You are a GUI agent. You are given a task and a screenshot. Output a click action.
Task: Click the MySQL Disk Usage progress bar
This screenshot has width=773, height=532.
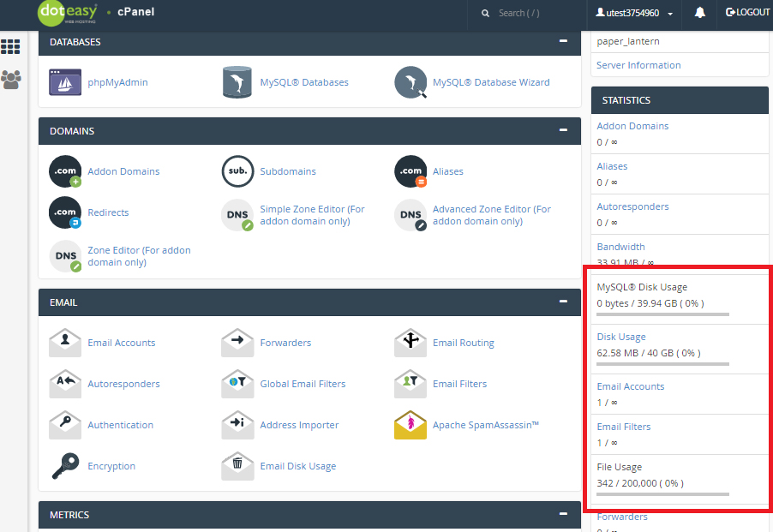pyautogui.click(x=662, y=314)
